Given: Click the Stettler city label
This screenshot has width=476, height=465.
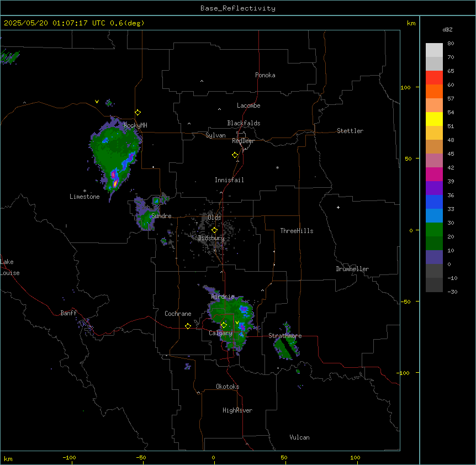Looking at the screenshot, I should [350, 131].
